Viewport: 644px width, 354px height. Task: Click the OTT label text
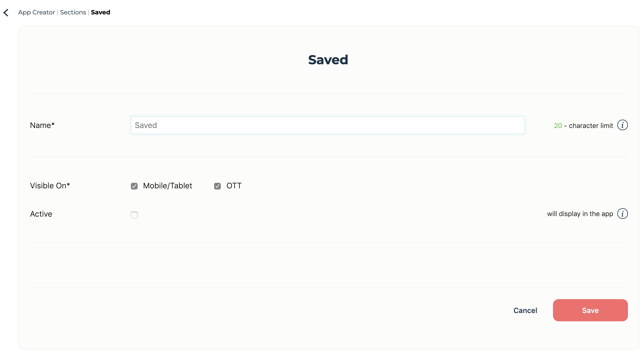pyautogui.click(x=234, y=186)
